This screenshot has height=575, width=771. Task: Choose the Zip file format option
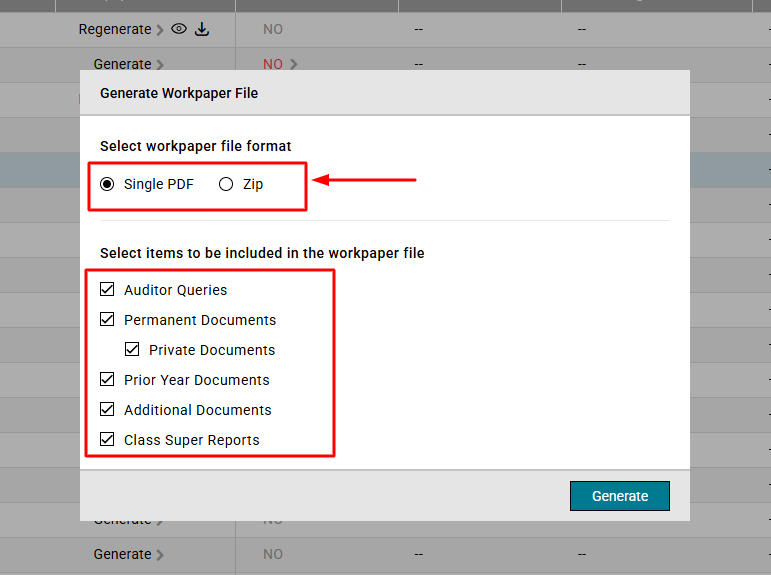tap(226, 184)
